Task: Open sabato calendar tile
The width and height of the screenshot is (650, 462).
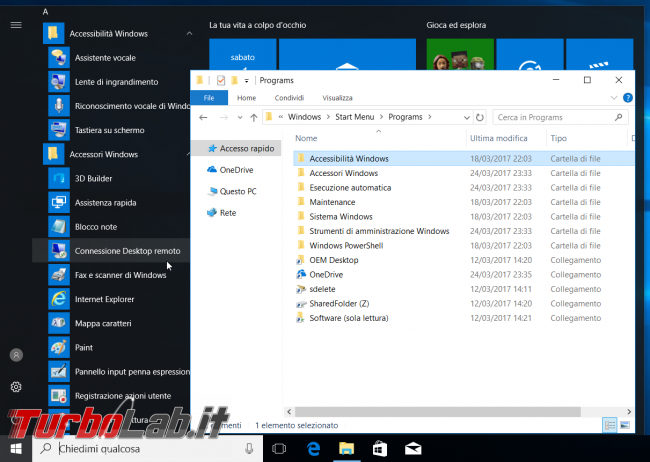Action: point(243,54)
